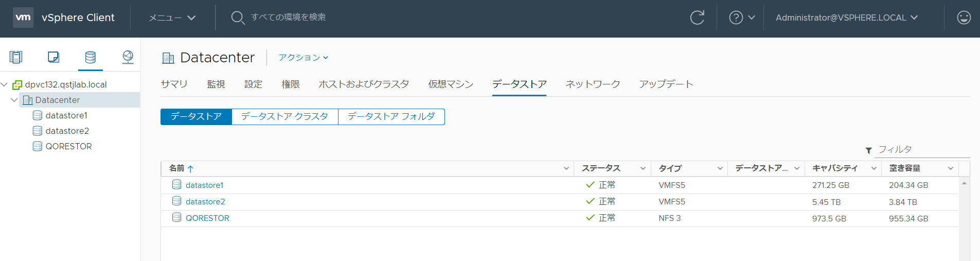The width and height of the screenshot is (980, 261).
Task: Open the datastore1 link in the table
Action: [x=204, y=185]
